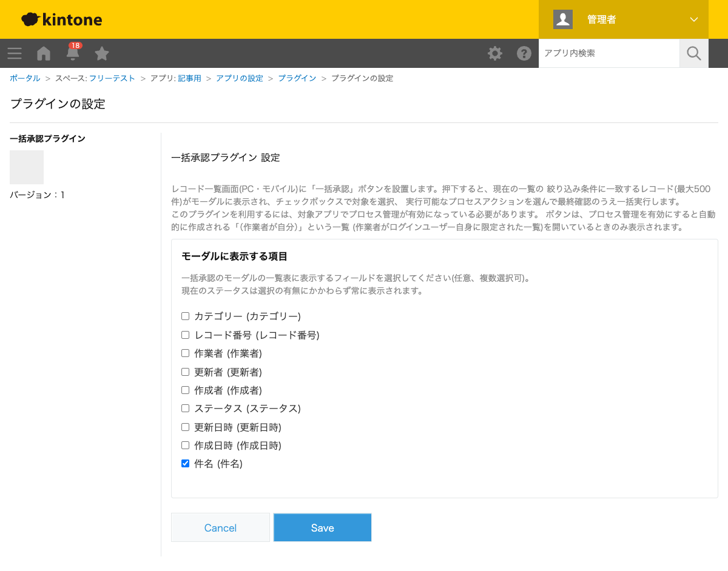728x571 pixels.
Task: Click the Save button
Action: click(x=322, y=527)
